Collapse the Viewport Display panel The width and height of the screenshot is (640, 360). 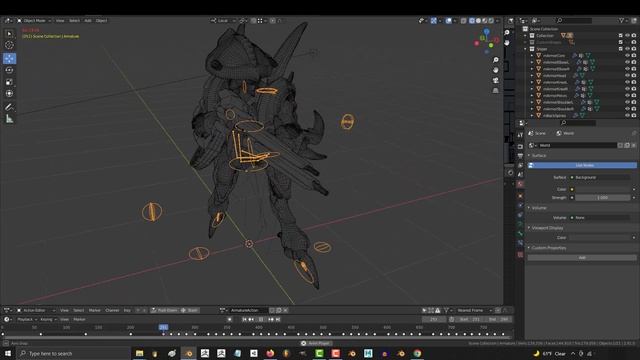coord(547,228)
